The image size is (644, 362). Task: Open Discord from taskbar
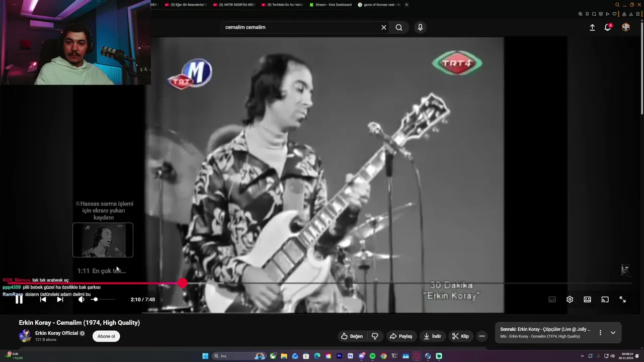(361, 356)
